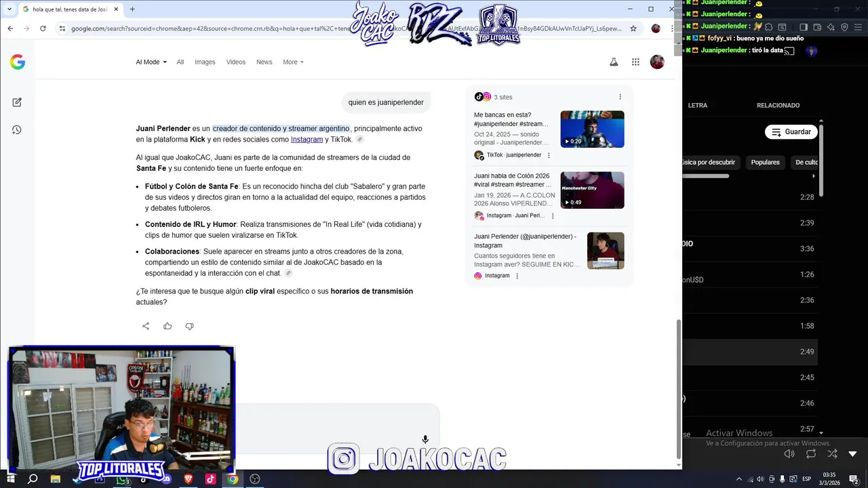Open options for TikTok juaniperlender result

pos(549,155)
